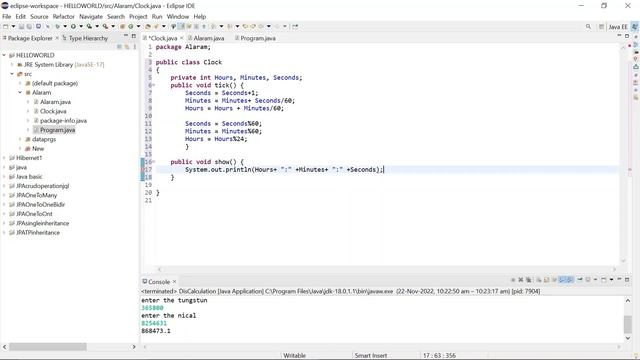This screenshot has height=360, width=640.
Task: Toggle Link with Editor in Package Explorer
Action: [x=127, y=47]
